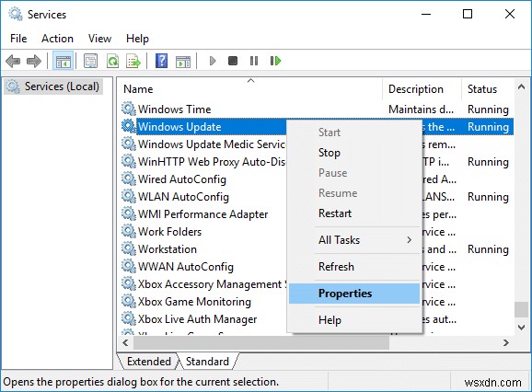Toggle the Show/Hide Action Pane icon
This screenshot has height=392, width=532.
[x=183, y=62]
